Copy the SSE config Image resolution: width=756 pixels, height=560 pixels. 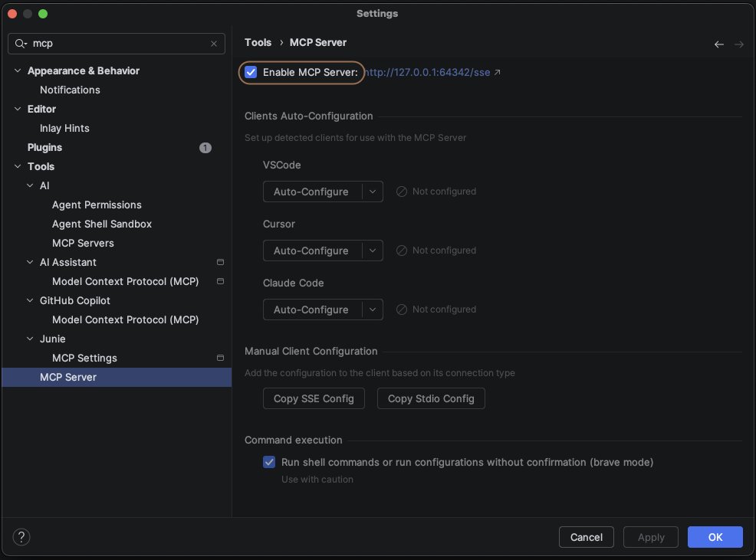pos(314,398)
